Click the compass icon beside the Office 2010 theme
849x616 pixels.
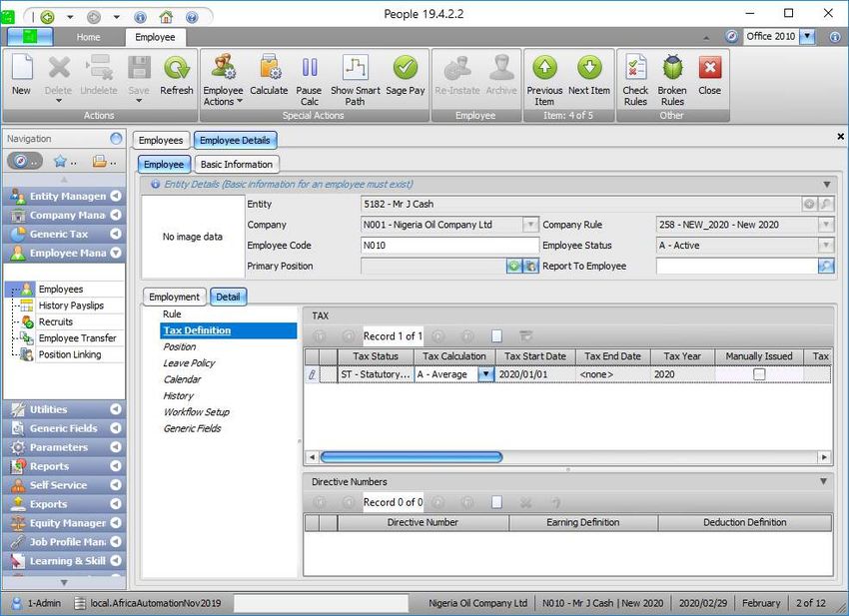[731, 36]
